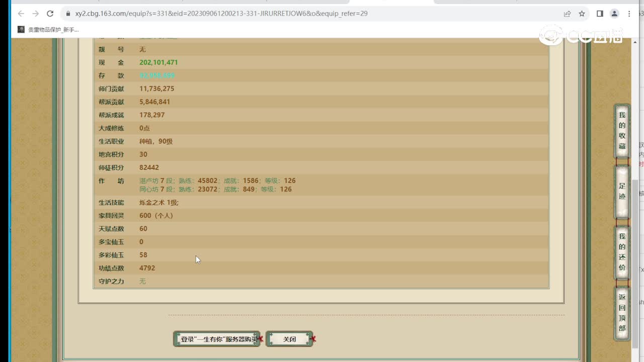The width and height of the screenshot is (644, 362).
Task: Select the 湛卢坊 7段 workshop line
Action: point(217,180)
